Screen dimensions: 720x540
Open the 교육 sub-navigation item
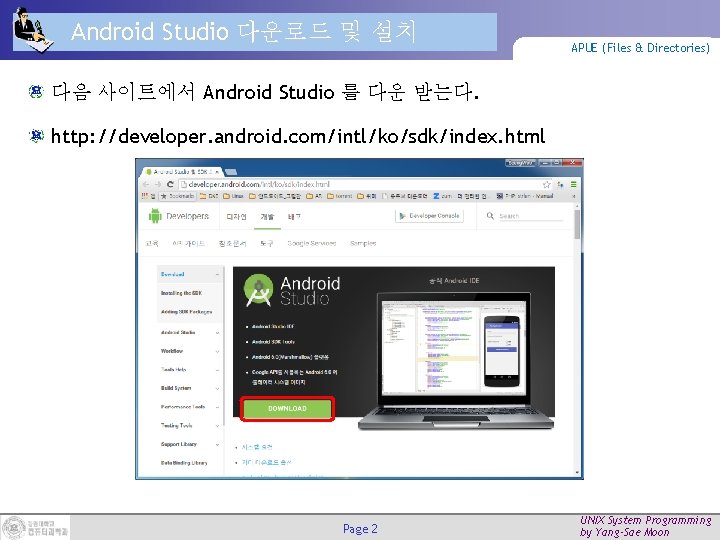pyautogui.click(x=152, y=243)
